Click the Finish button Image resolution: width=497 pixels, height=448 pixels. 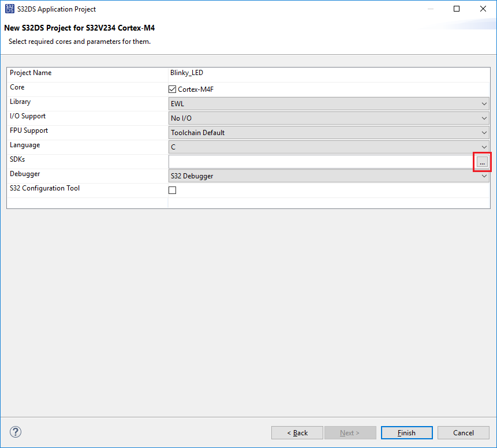click(x=406, y=433)
